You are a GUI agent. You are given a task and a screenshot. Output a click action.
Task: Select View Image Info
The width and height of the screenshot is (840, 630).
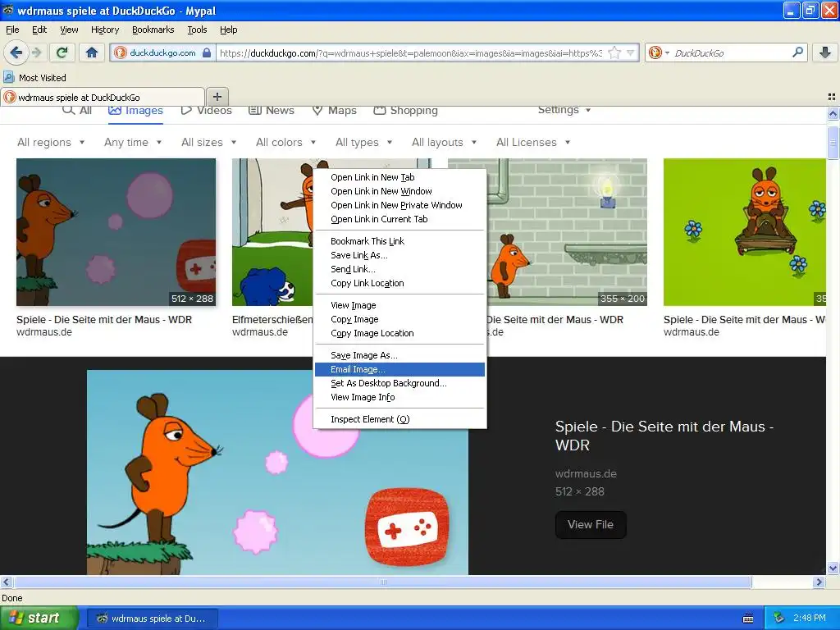click(x=399, y=397)
